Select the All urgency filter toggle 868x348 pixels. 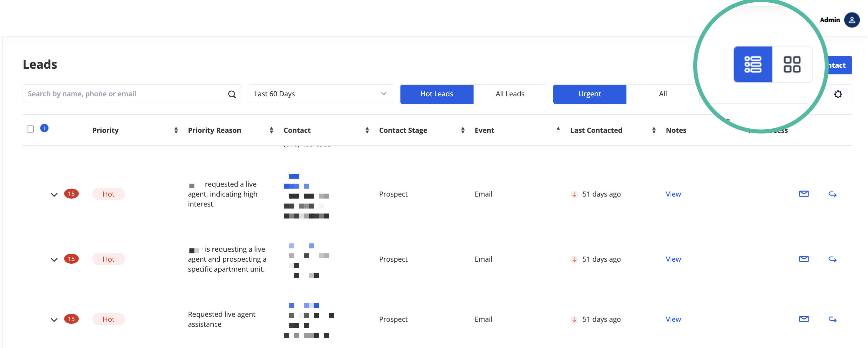click(662, 94)
